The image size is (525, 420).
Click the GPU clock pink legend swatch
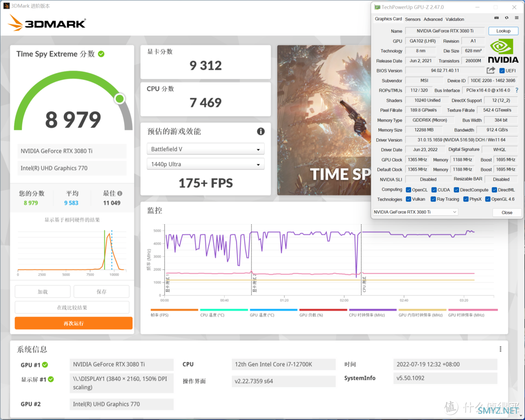tap(473, 310)
